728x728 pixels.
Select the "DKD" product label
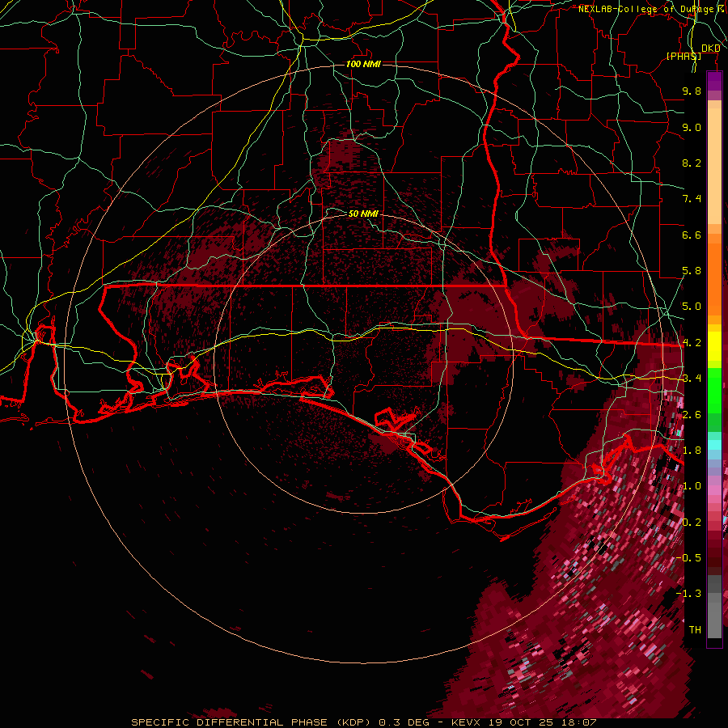click(x=710, y=49)
